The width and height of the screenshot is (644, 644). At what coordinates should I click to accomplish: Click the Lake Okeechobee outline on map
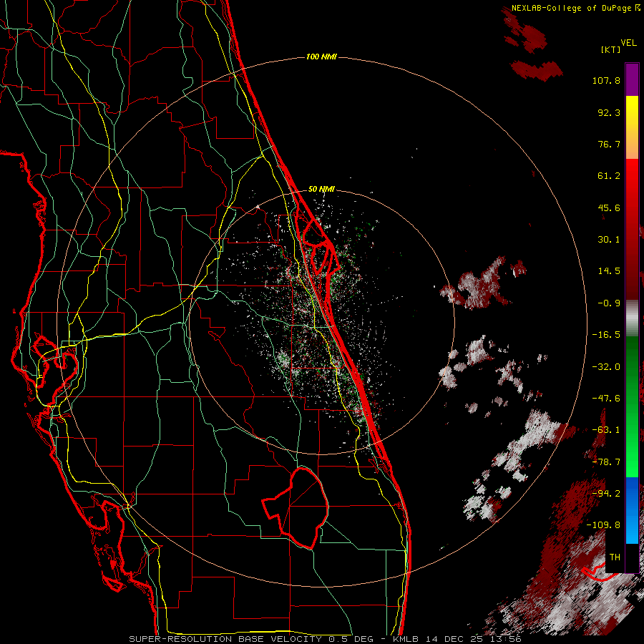coord(296,509)
